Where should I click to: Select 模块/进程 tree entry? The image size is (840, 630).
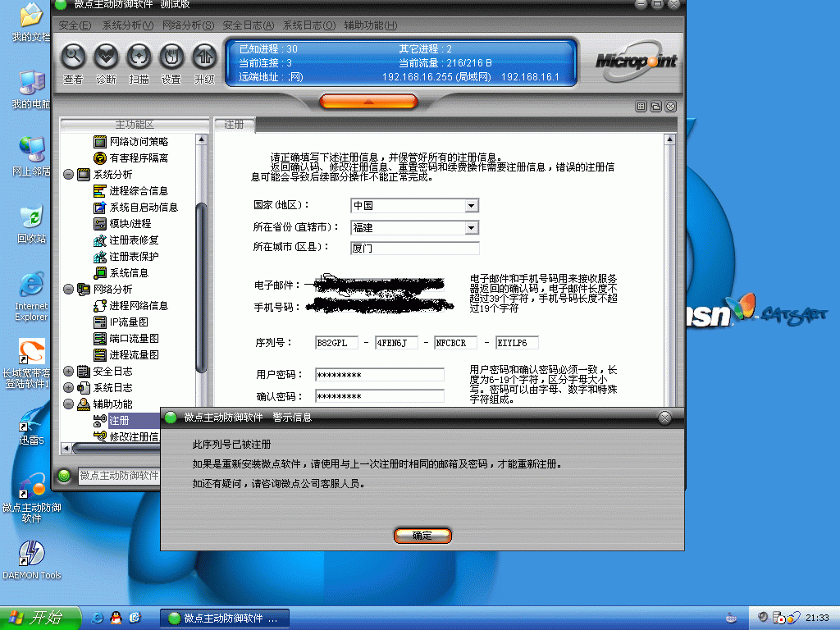[x=123, y=223]
